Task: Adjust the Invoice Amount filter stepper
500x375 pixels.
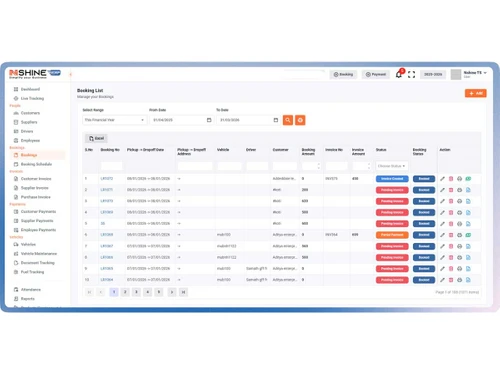Action: (x=369, y=166)
